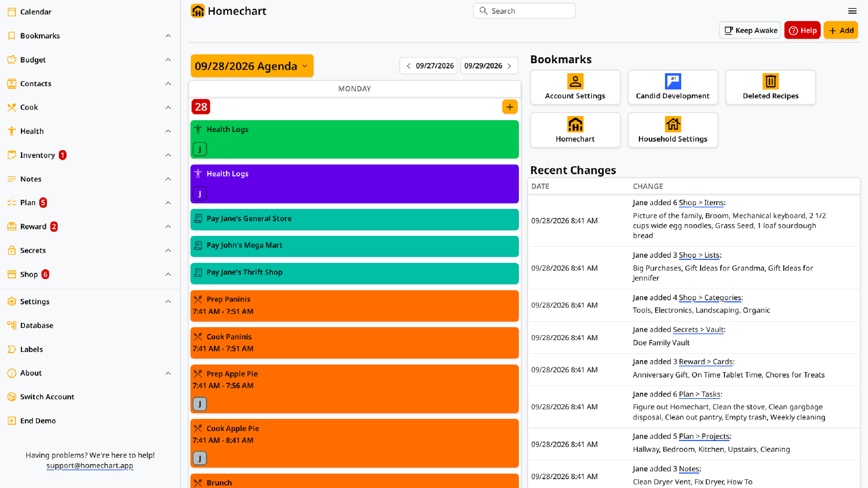868x488 pixels.
Task: Click the Bookmarks sidebar icon
Action: [12, 36]
